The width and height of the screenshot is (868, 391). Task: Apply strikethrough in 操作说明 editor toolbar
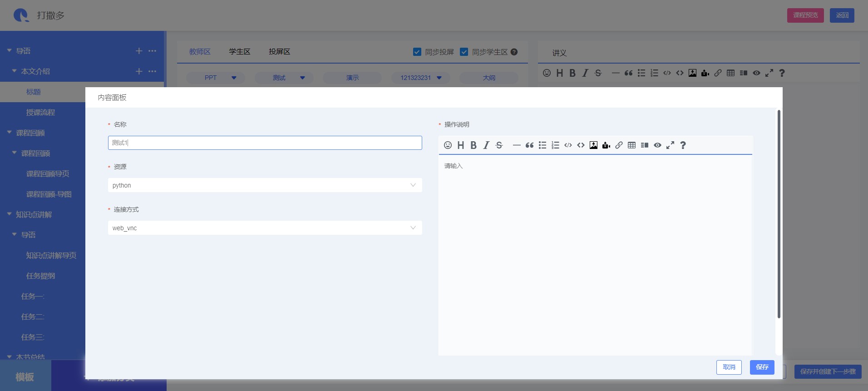pos(499,145)
